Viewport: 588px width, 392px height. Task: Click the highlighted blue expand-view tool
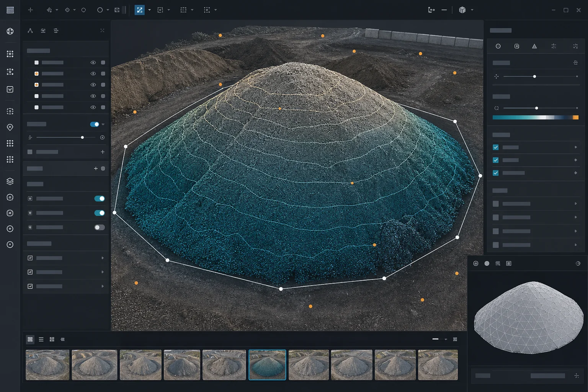click(140, 10)
